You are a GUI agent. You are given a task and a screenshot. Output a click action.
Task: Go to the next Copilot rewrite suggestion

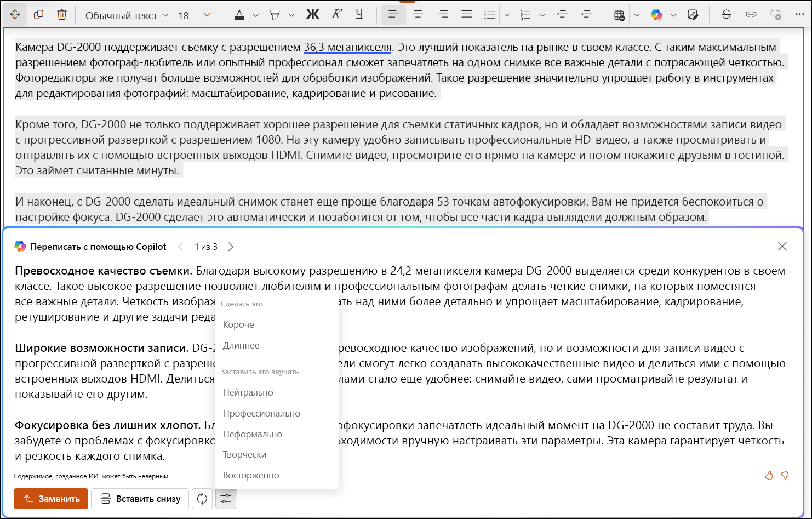[x=231, y=247]
